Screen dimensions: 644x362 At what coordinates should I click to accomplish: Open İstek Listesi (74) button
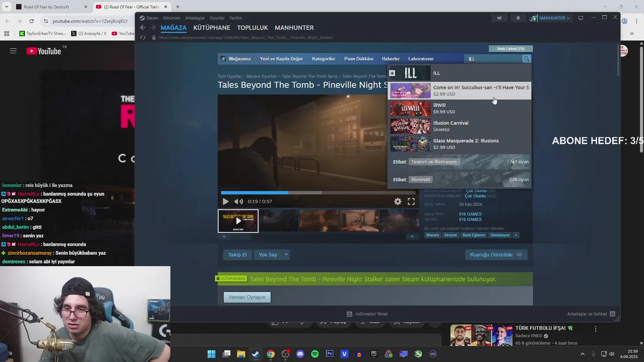(x=510, y=49)
